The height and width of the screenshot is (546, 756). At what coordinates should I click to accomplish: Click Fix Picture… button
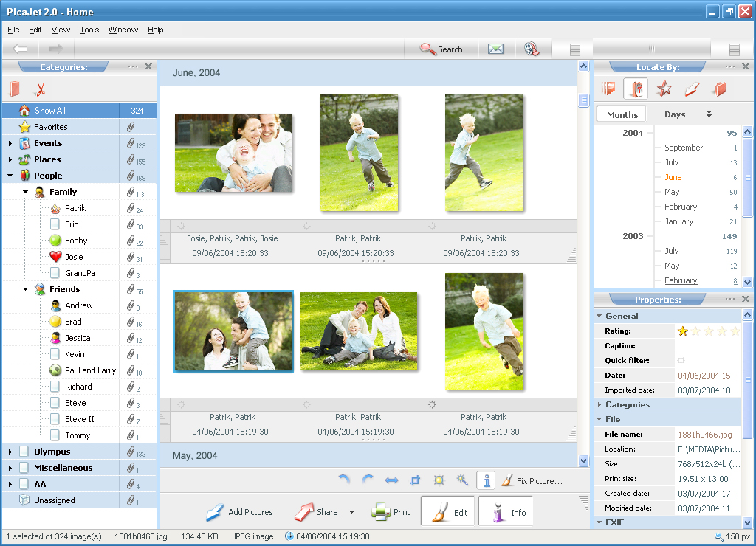(532, 480)
